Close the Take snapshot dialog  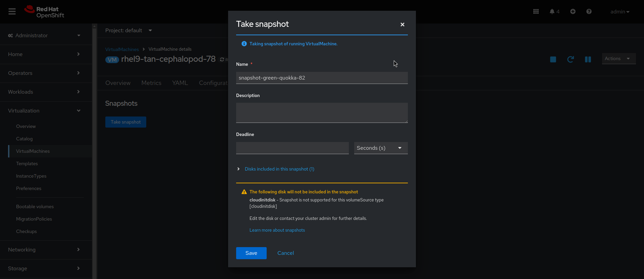pyautogui.click(x=402, y=25)
